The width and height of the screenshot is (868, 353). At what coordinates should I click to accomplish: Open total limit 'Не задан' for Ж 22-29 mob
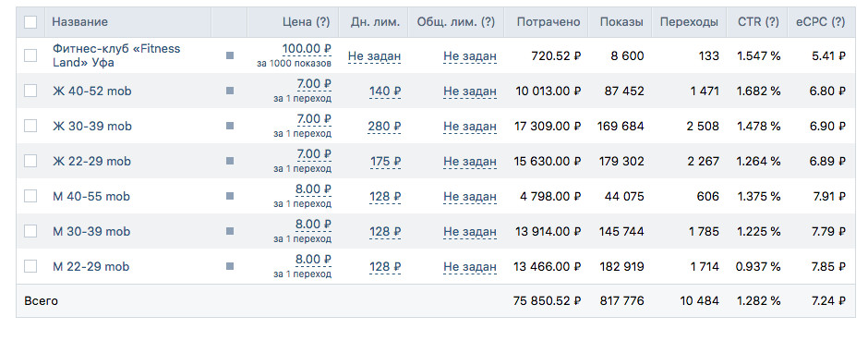pyautogui.click(x=469, y=162)
